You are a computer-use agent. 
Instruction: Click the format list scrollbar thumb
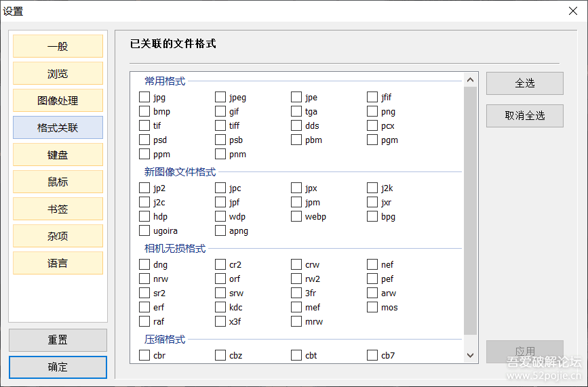[x=470, y=211]
